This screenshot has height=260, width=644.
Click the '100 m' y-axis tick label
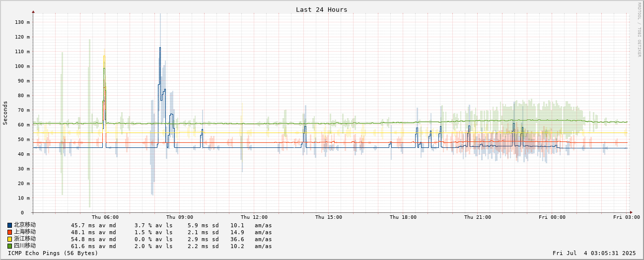[x=22, y=66]
